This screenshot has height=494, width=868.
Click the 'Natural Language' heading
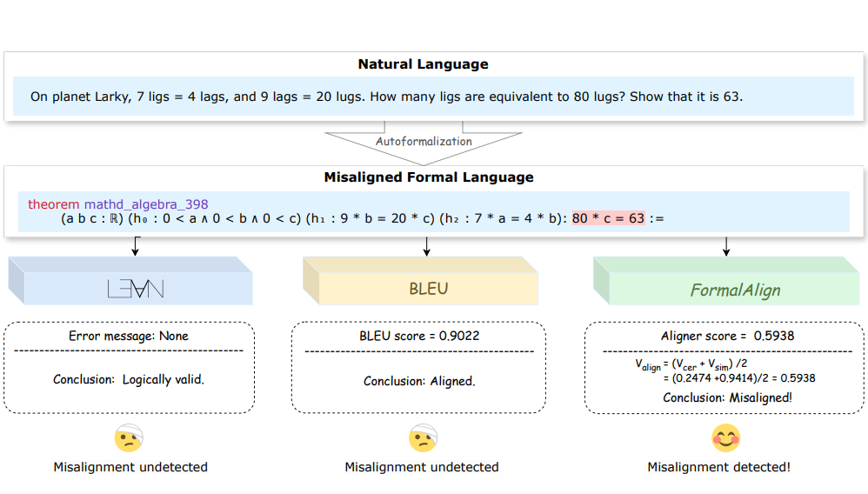coord(423,64)
